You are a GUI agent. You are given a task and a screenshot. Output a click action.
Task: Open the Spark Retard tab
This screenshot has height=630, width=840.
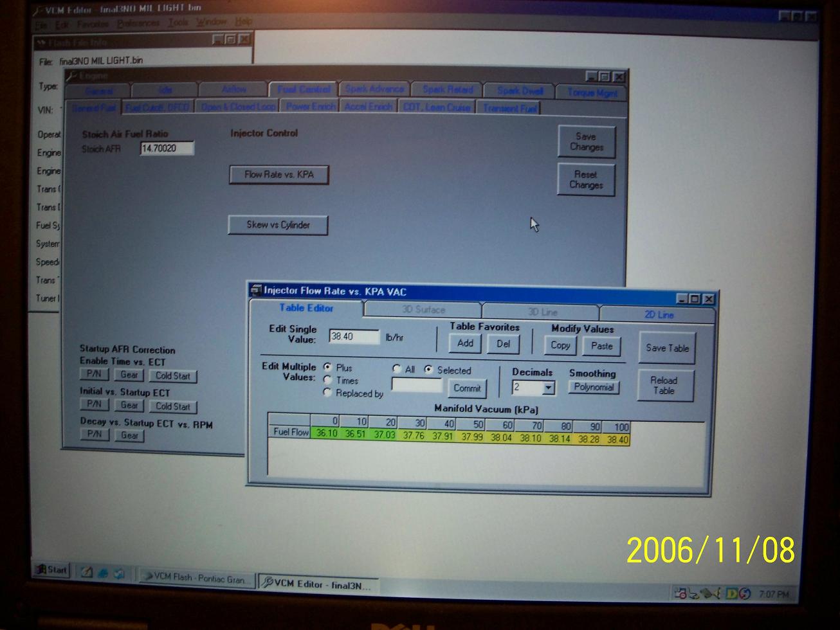[x=448, y=90]
